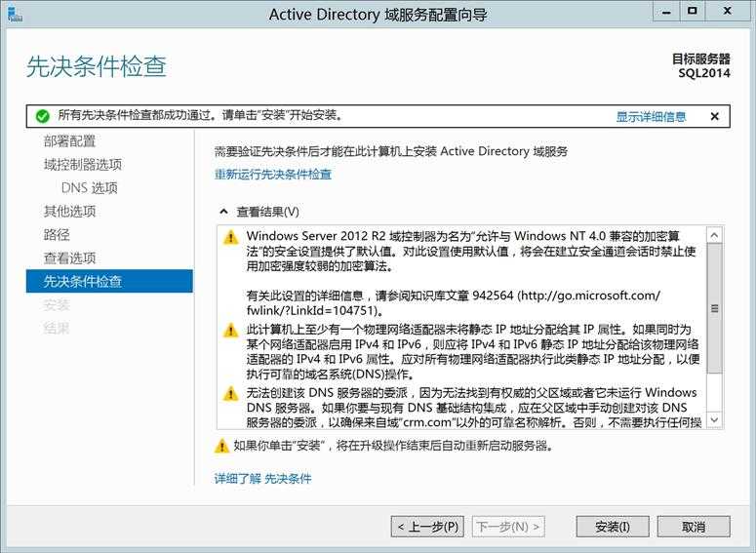The height and width of the screenshot is (553, 756).
Task: Click the green success checkmark icon
Action: 42,116
